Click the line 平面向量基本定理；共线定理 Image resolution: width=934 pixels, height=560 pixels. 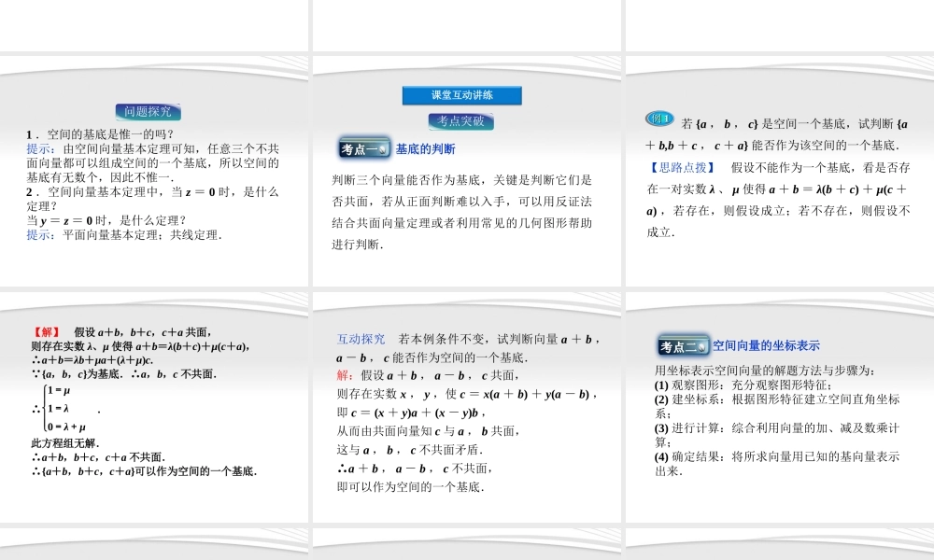[142, 235]
